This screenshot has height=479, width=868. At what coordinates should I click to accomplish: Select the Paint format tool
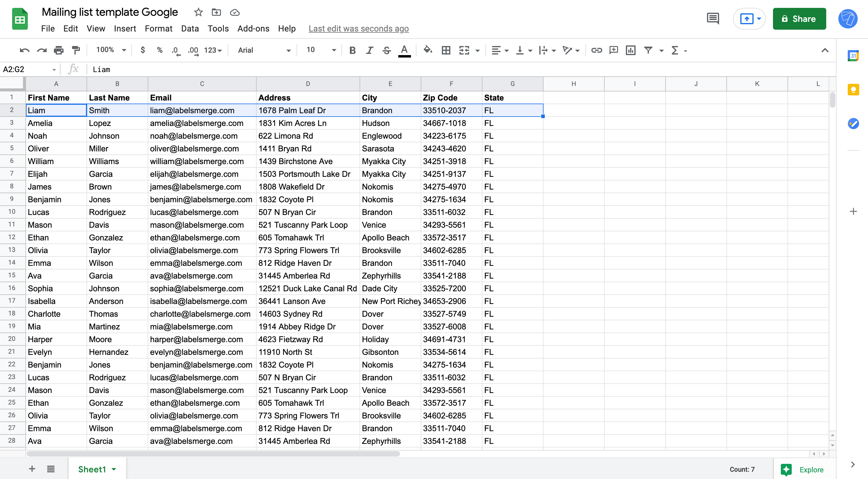pos(76,50)
